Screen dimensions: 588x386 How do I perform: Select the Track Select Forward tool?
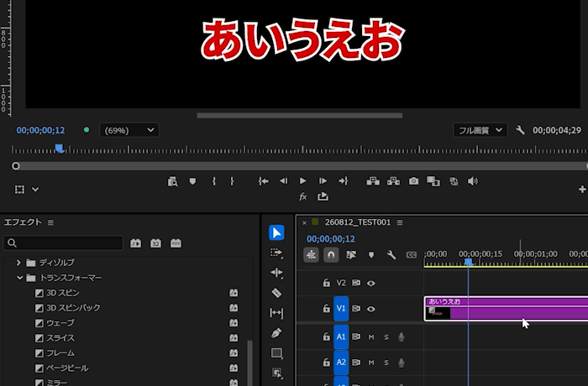276,253
